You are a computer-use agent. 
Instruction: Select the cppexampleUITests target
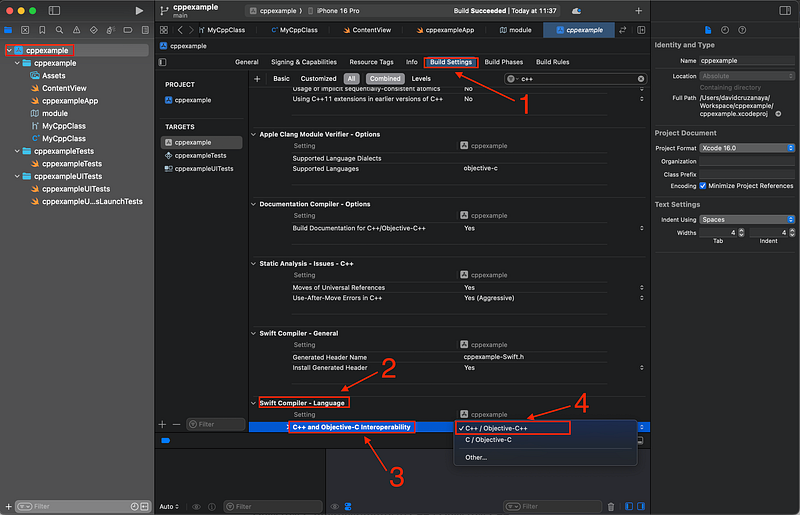pyautogui.click(x=201, y=169)
